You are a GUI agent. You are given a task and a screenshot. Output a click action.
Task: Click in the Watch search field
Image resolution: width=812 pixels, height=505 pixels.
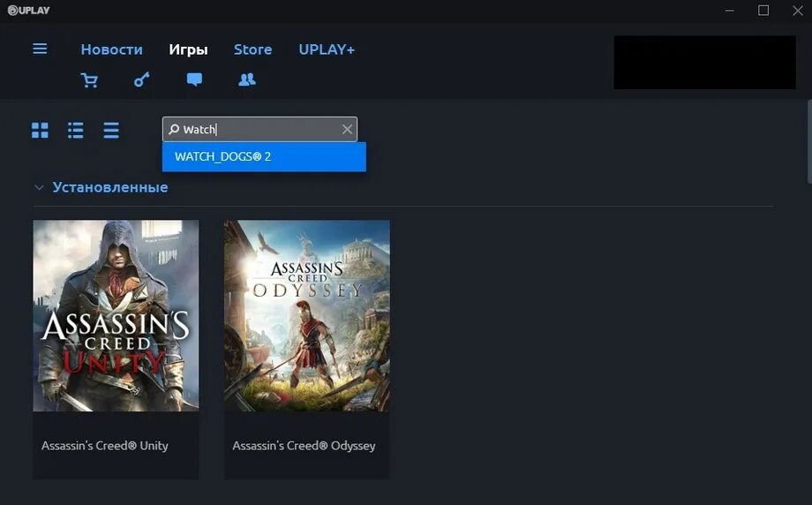(x=260, y=130)
